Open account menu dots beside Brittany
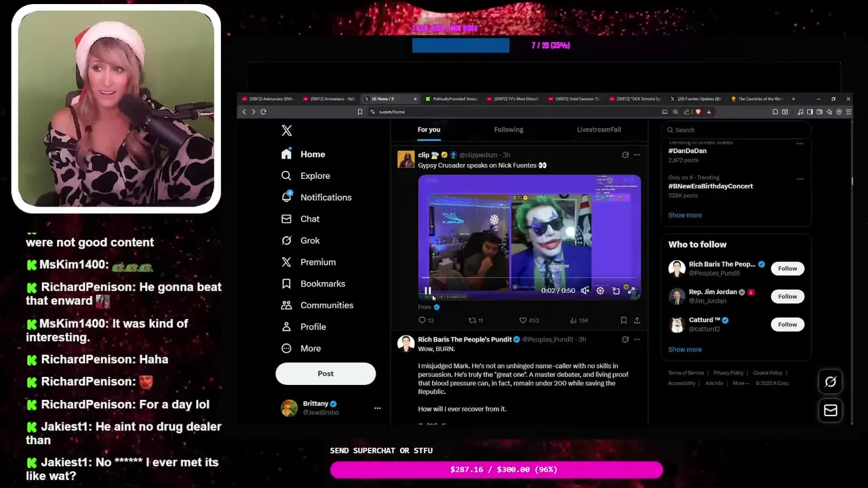This screenshot has height=488, width=868. point(377,408)
